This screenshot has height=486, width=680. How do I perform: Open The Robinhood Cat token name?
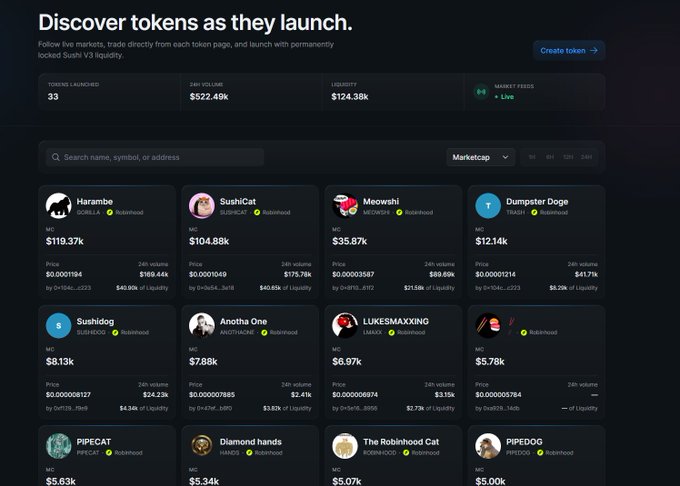tap(401, 442)
